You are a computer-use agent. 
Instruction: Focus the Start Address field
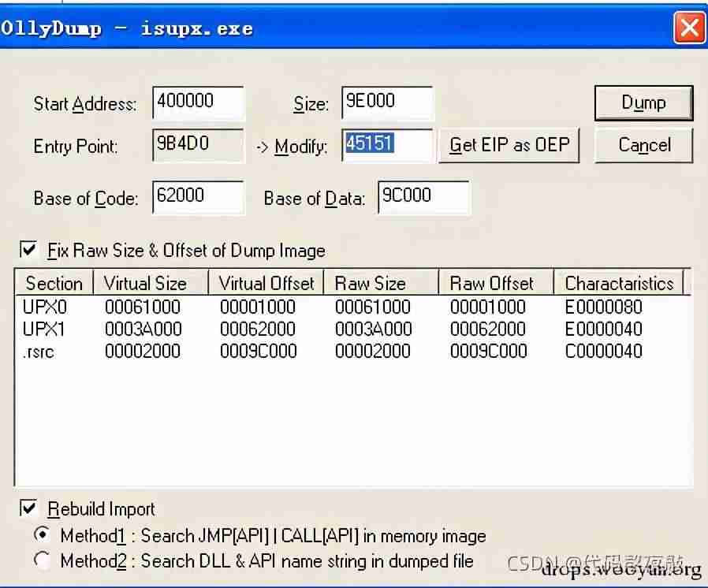[199, 103]
